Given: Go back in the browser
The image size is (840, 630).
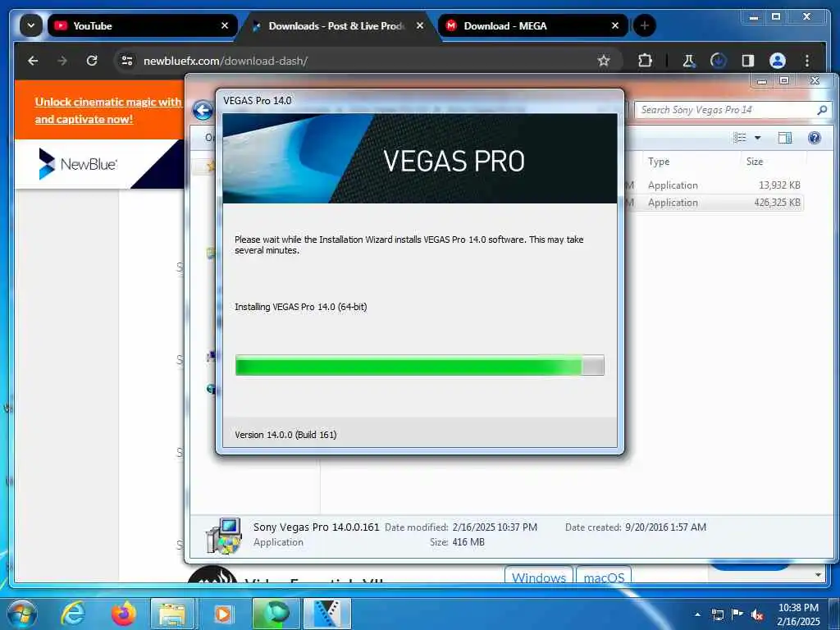Looking at the screenshot, I should pos(33,61).
